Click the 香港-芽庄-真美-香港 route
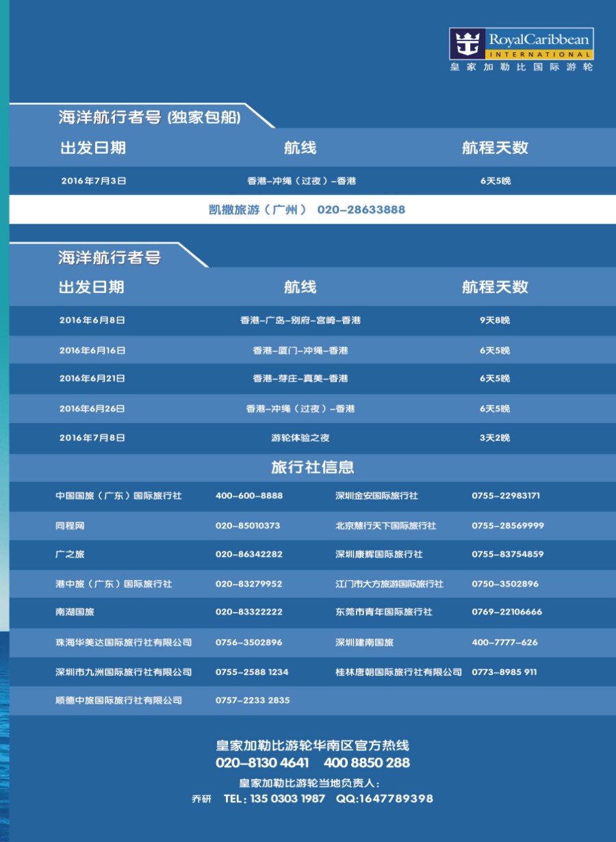The width and height of the screenshot is (616, 842). pos(300,379)
